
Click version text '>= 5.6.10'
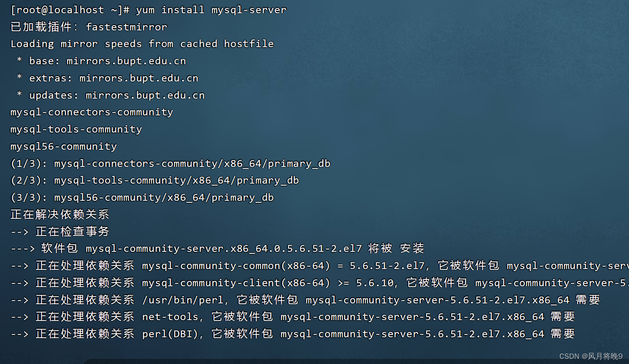366,283
